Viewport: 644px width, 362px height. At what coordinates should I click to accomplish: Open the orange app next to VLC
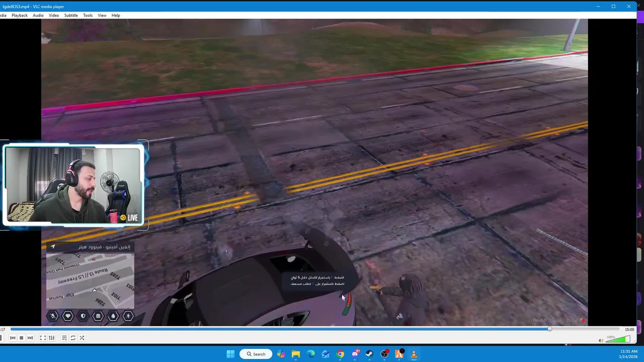click(x=399, y=354)
